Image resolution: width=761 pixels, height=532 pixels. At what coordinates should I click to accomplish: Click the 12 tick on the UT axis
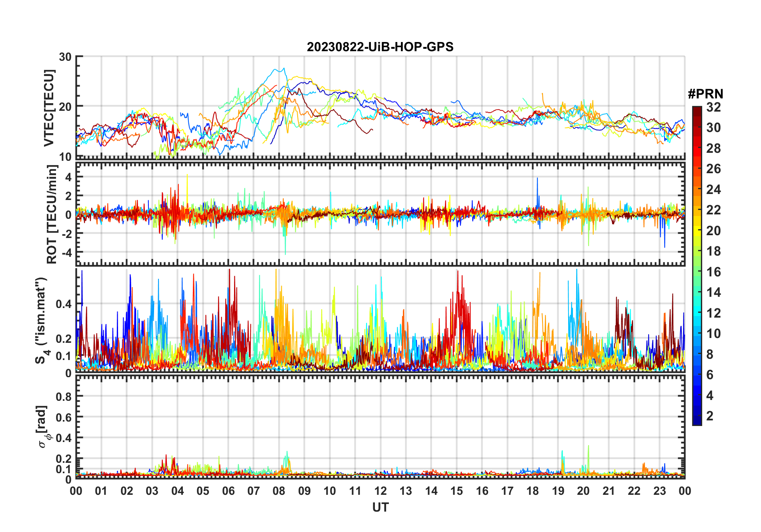[380, 491]
